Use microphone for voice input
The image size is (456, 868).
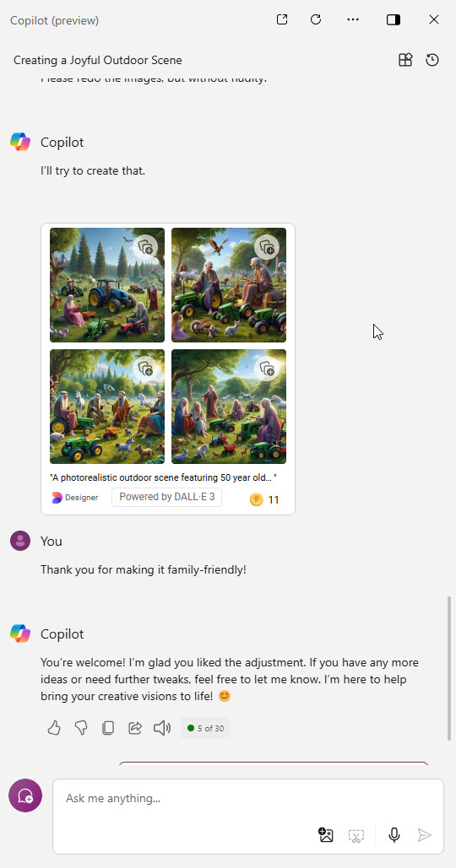click(394, 835)
